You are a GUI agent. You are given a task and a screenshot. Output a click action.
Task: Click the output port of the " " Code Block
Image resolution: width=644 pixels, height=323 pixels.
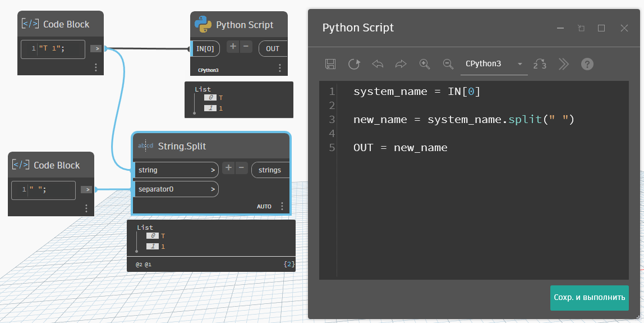[x=86, y=190]
